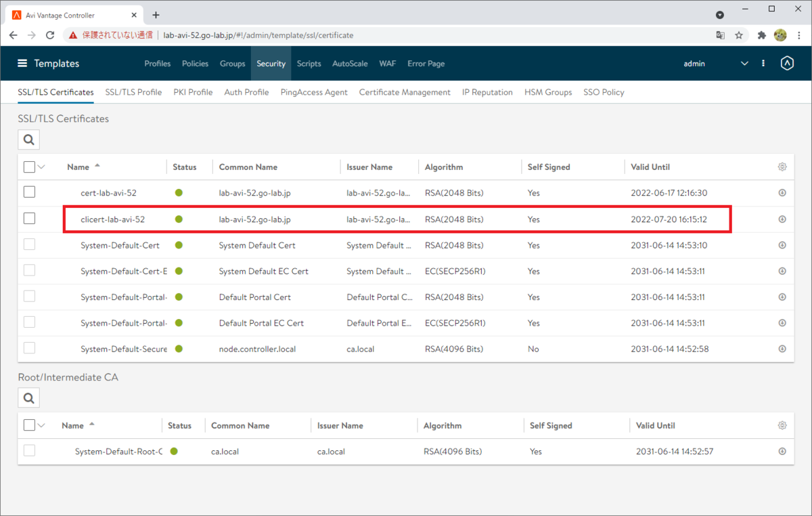Viewport: 812px width, 516px height.
Task: Switch to Certificate Management tab
Action: (x=405, y=92)
